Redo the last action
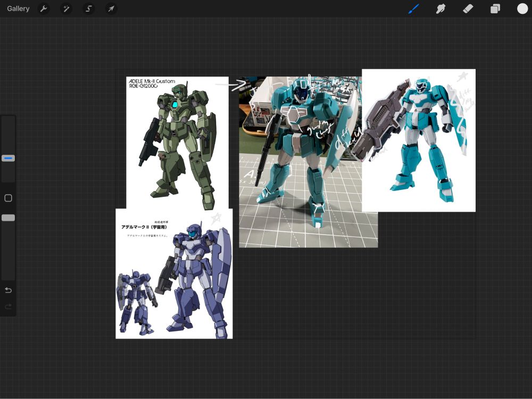The image size is (532, 399). click(8, 307)
